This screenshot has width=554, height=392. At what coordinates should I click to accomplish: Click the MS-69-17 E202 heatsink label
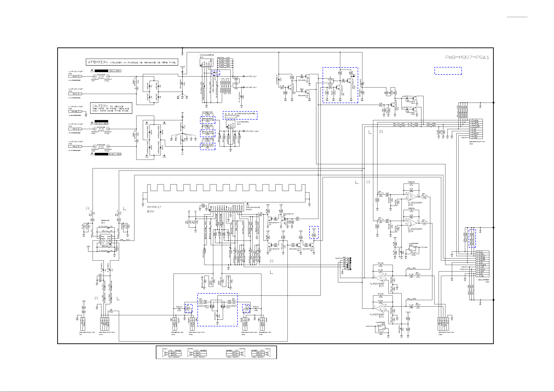click(154, 207)
